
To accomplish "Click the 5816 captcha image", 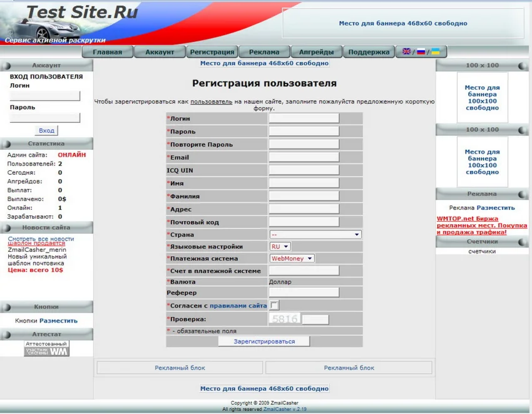I will [x=285, y=319].
